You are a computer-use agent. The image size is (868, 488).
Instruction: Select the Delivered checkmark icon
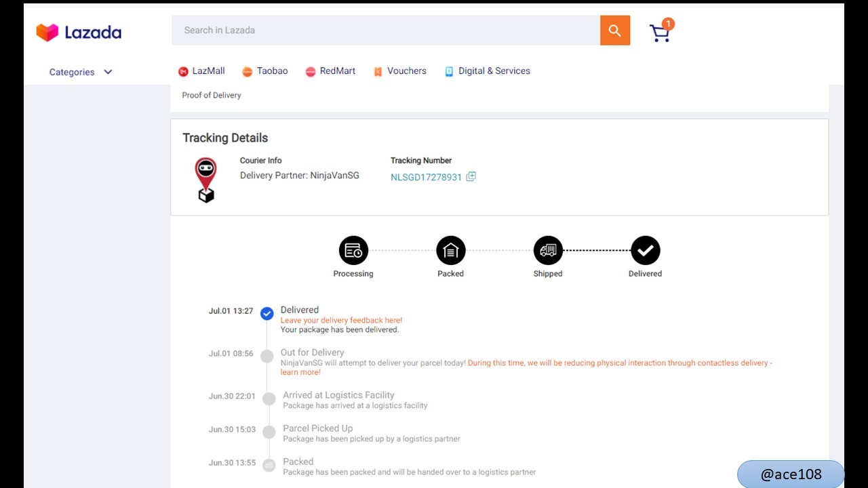646,251
